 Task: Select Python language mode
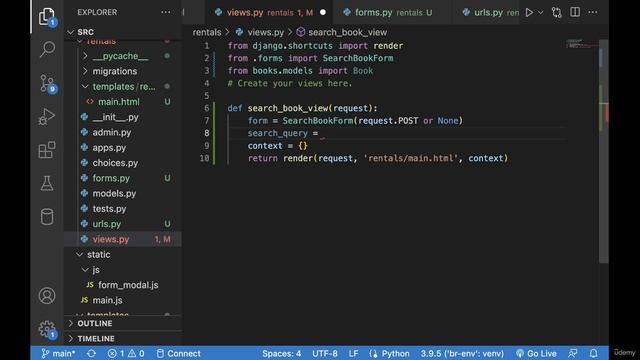389,353
